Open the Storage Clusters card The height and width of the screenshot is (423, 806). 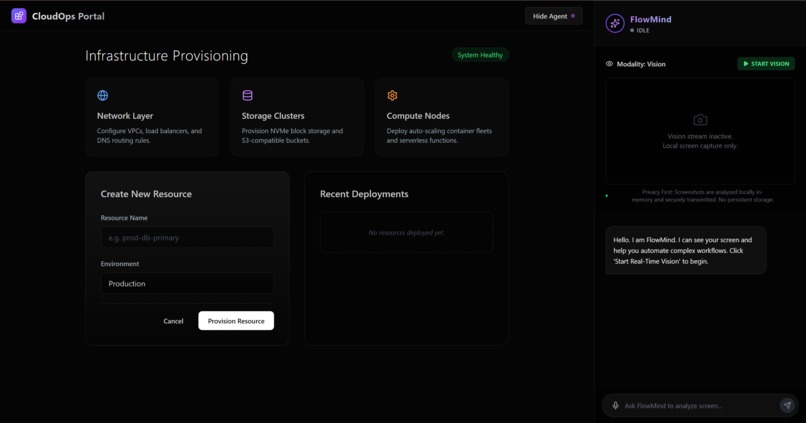(297, 117)
